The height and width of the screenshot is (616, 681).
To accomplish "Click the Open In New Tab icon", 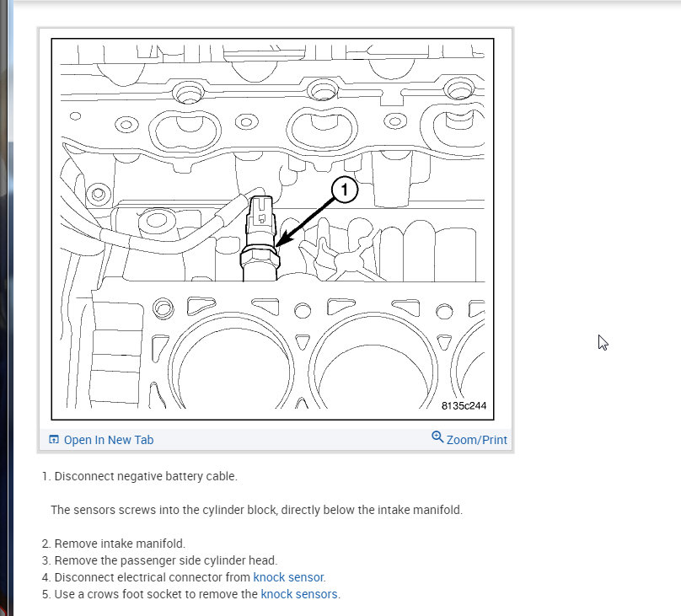I will coord(54,439).
